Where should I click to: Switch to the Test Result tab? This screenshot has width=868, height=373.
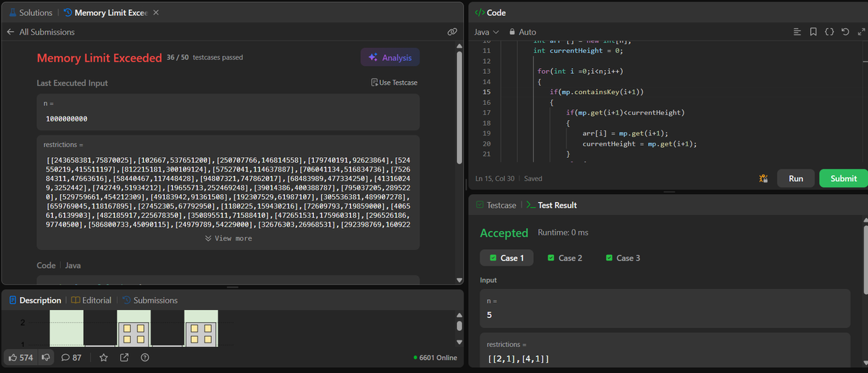click(550, 205)
